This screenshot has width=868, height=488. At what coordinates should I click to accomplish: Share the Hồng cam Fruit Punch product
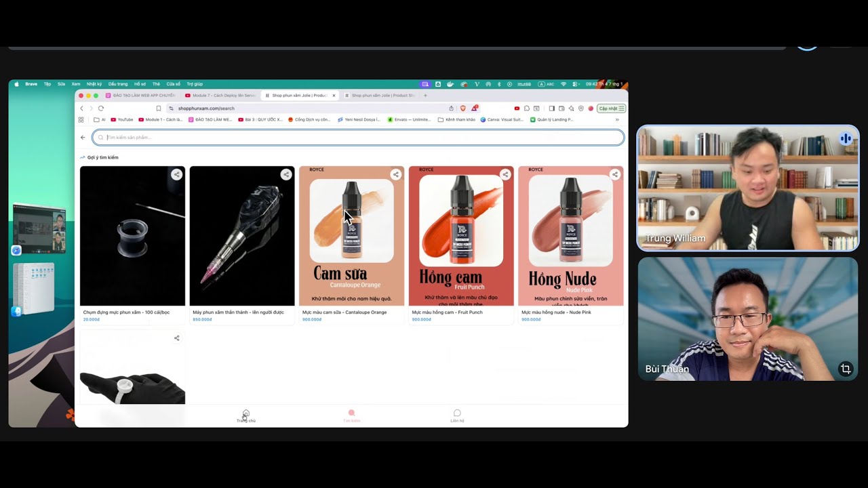[x=505, y=174]
